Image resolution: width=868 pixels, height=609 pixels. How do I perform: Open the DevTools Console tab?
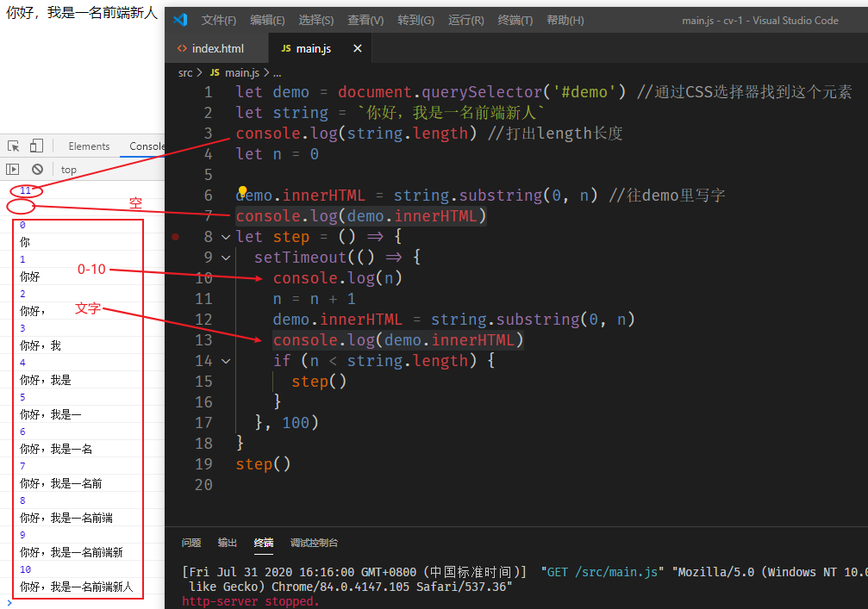147,146
